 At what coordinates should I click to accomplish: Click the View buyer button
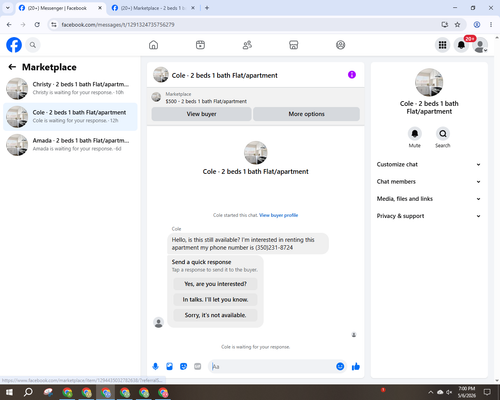tap(201, 114)
